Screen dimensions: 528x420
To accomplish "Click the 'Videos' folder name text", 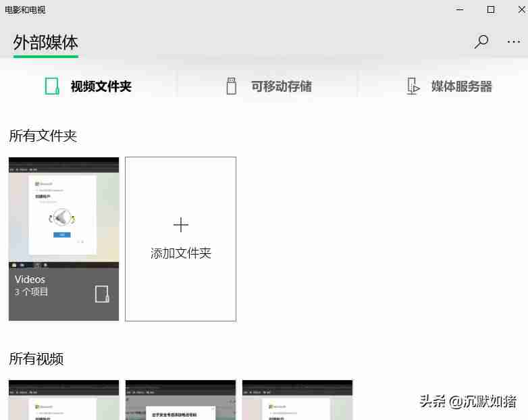I will point(30,280).
